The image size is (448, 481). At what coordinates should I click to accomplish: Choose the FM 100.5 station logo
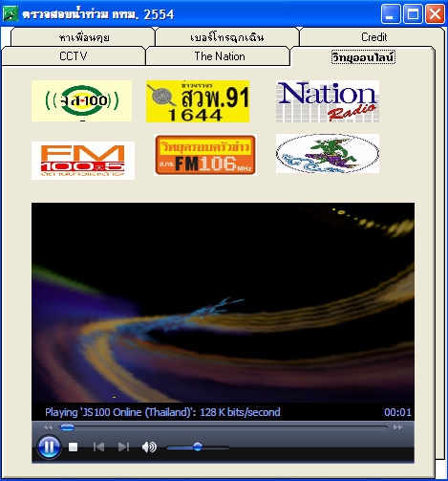[x=83, y=161]
